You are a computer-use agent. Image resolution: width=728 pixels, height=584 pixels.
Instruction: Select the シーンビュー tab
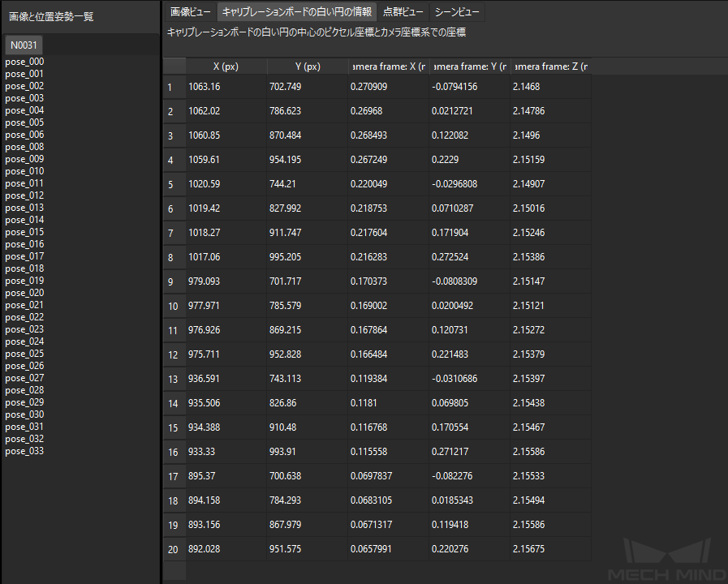[457, 12]
